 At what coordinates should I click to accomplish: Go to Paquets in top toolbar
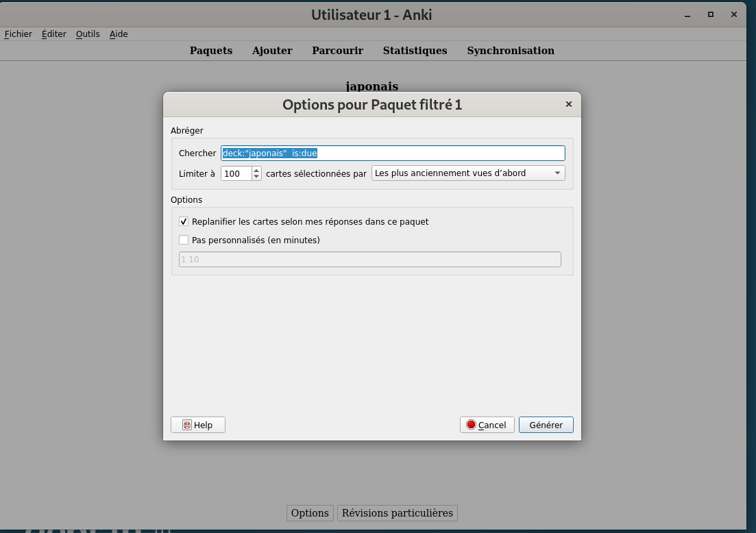pos(211,51)
